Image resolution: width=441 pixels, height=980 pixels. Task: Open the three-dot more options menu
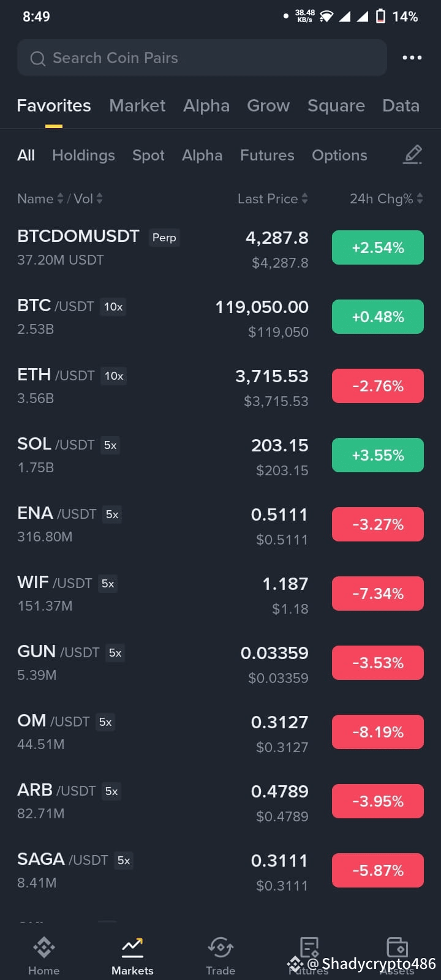(x=412, y=58)
